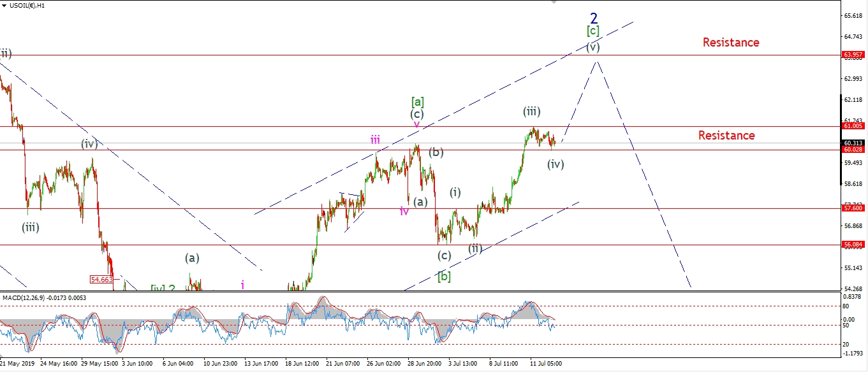Click the 11 Jul 05:00 time axis label

[x=546, y=364]
